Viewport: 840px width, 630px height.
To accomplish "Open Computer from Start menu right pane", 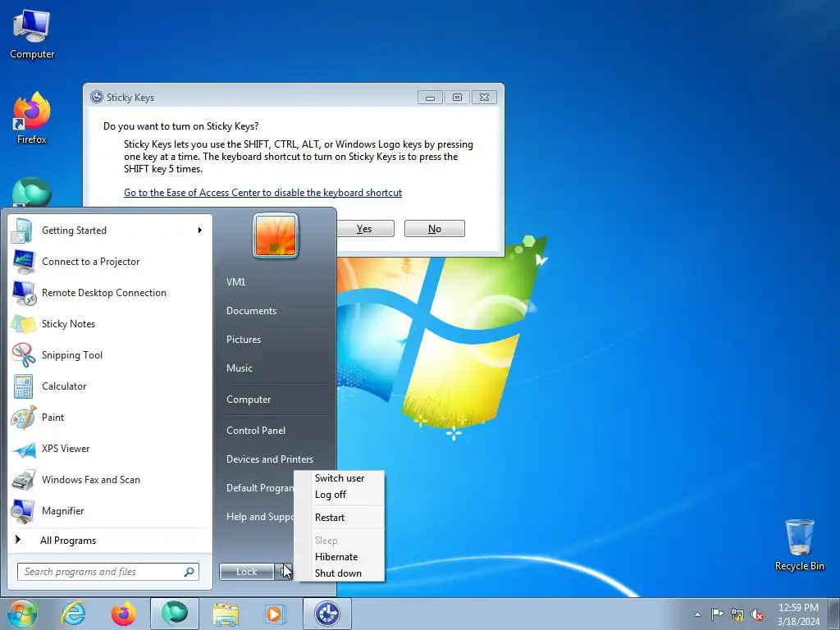I will tap(249, 399).
